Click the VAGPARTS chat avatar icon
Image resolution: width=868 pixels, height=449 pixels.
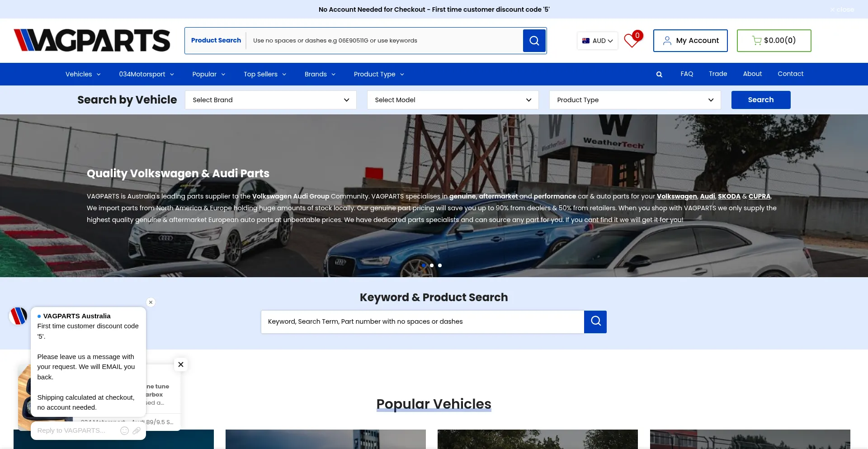click(x=19, y=316)
